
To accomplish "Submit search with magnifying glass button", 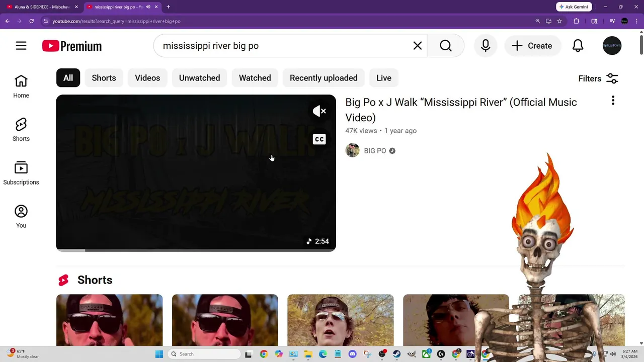I will 446,46.
